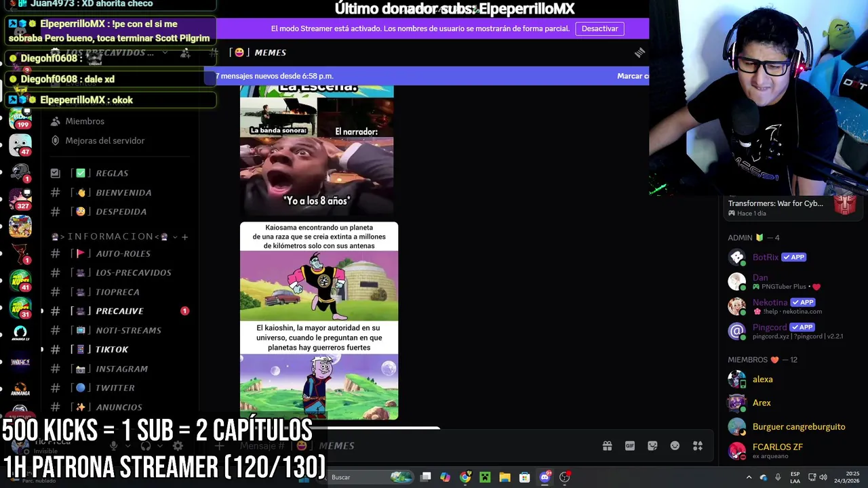Open the PRECALIVE channel

pyautogui.click(x=119, y=311)
